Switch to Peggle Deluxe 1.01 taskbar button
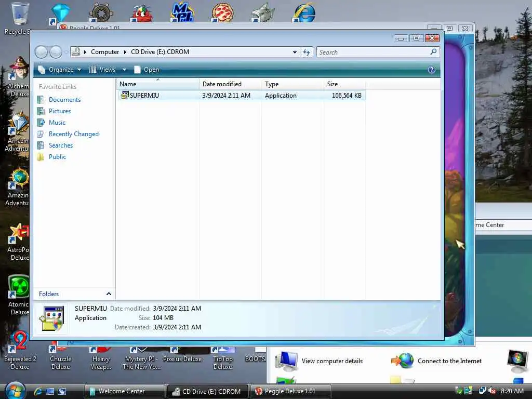The image size is (532, 399). click(291, 391)
